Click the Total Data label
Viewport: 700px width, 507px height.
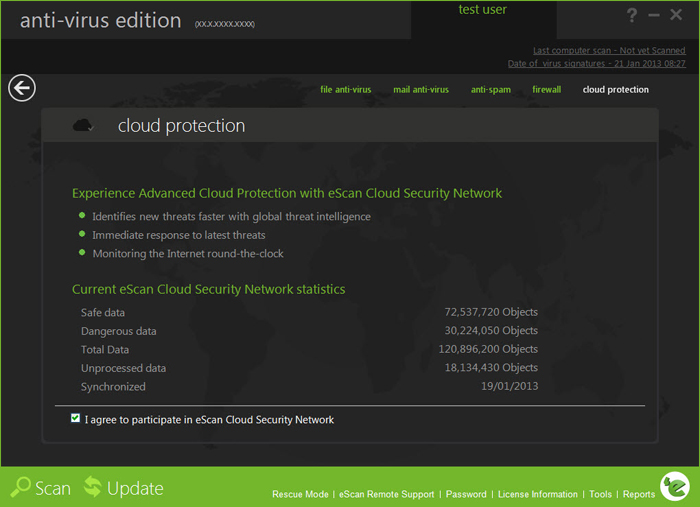click(105, 349)
